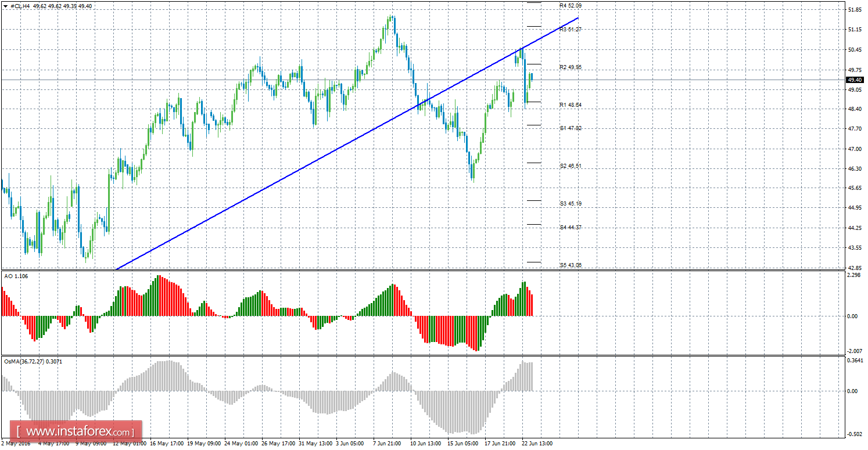The image size is (868, 450).
Task: Click the 22 Jun 13:00 time label
Action: tap(538, 444)
